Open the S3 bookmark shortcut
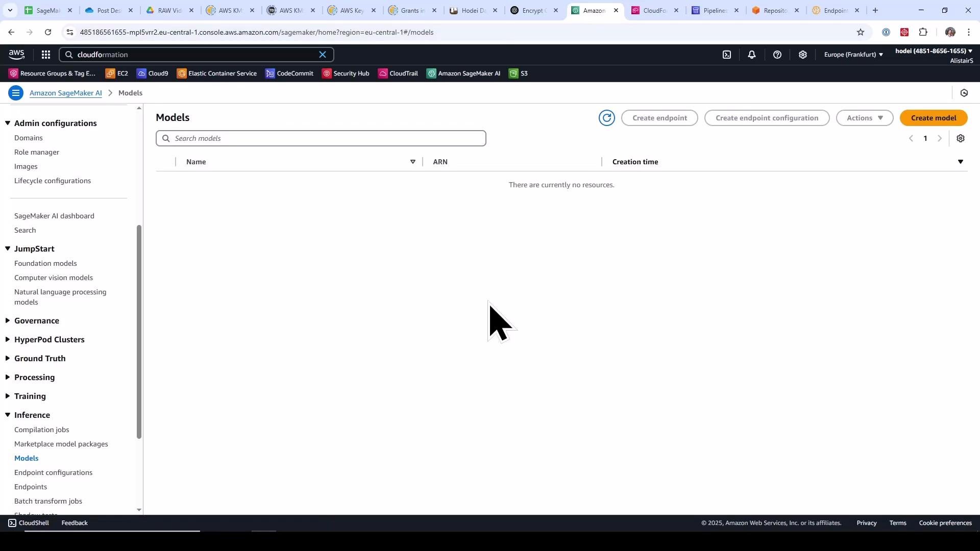 click(519, 73)
